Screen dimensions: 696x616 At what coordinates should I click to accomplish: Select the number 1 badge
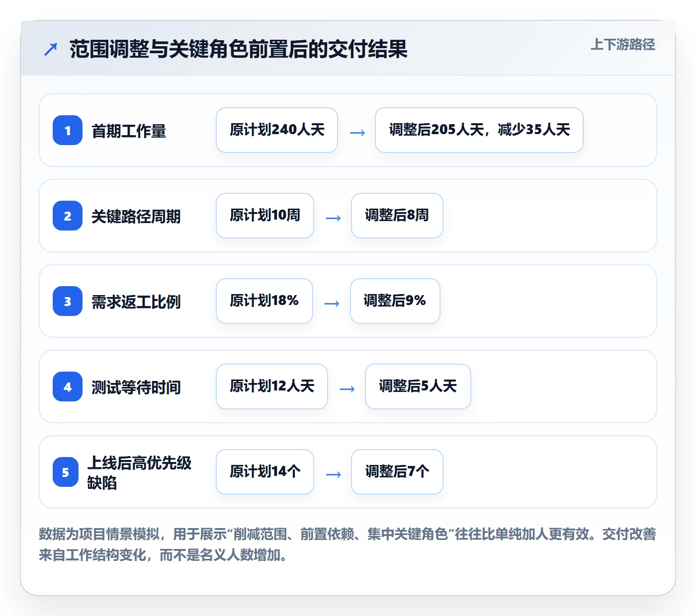coord(68,130)
